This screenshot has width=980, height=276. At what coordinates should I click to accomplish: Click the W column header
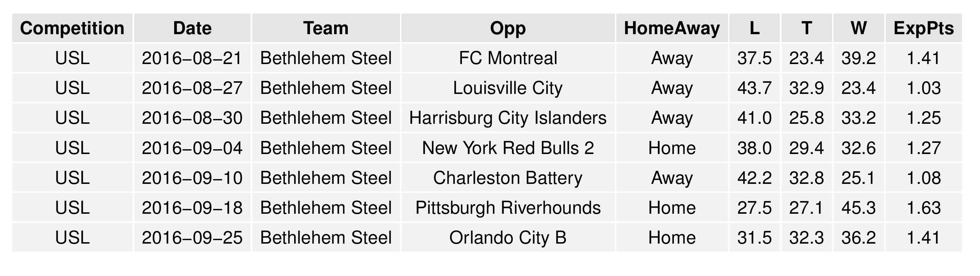(859, 28)
